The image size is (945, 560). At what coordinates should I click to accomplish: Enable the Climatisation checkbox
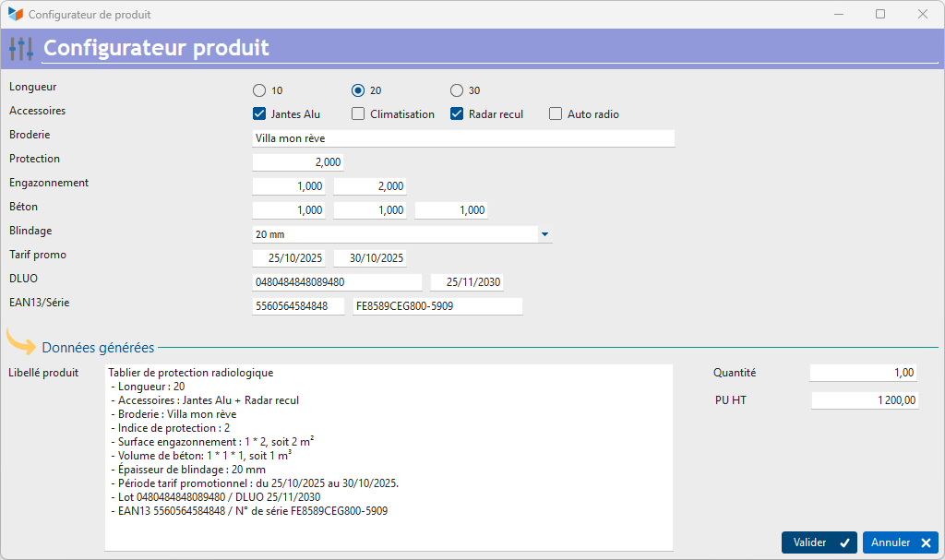358,114
